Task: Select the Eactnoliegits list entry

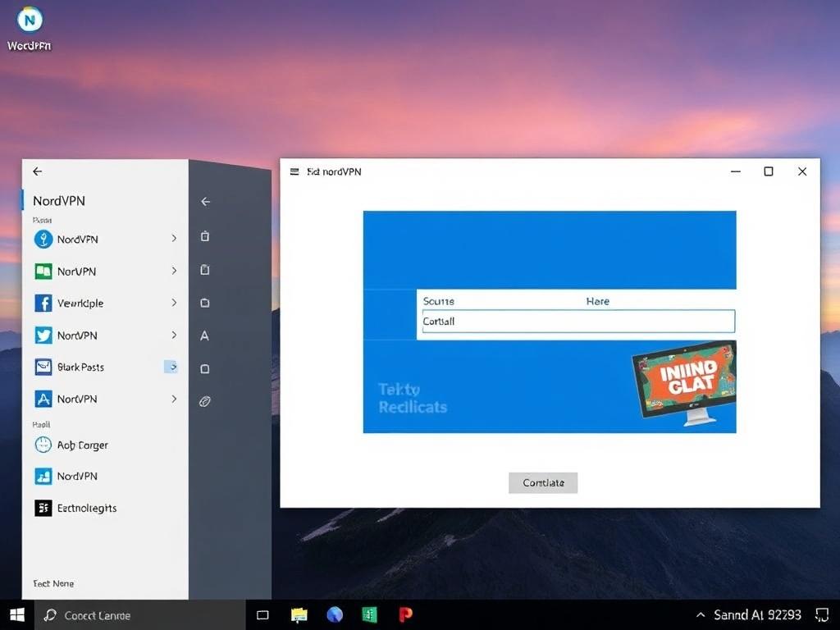Action: coord(105,508)
